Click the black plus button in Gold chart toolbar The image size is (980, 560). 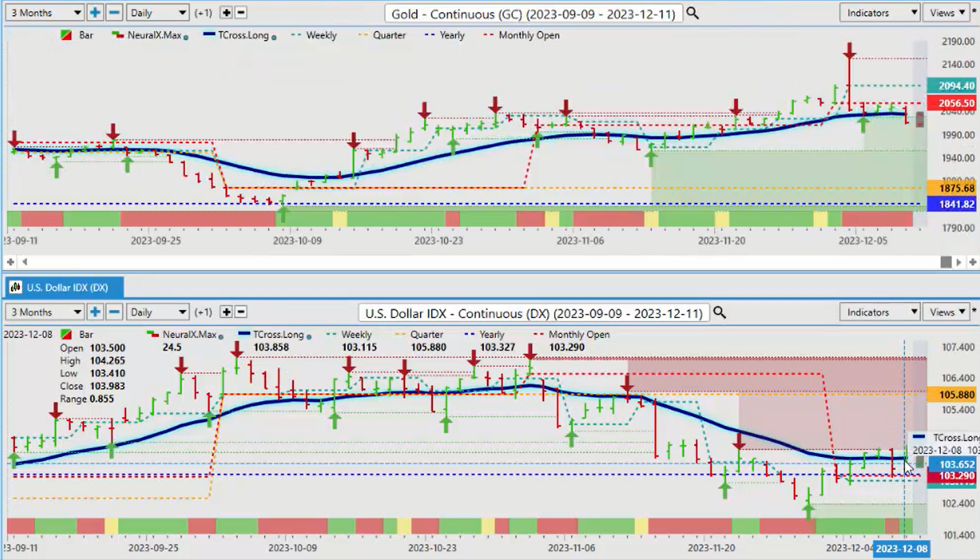tap(227, 12)
